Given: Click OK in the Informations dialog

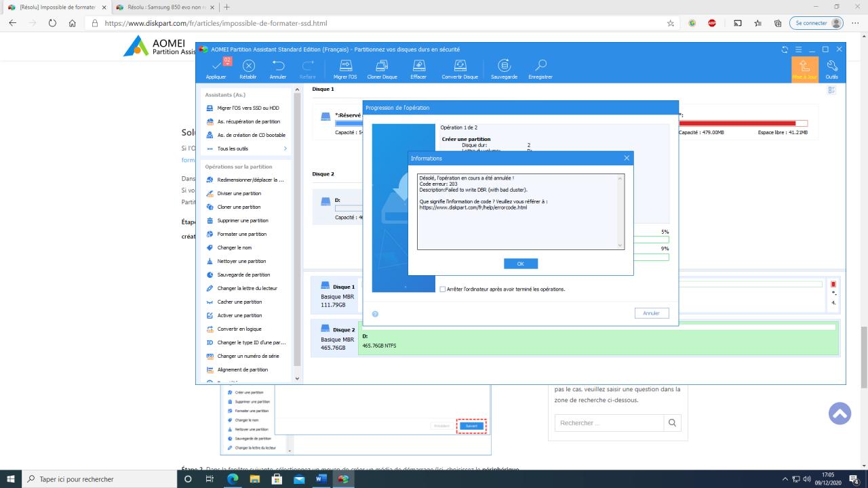Looking at the screenshot, I should [521, 263].
